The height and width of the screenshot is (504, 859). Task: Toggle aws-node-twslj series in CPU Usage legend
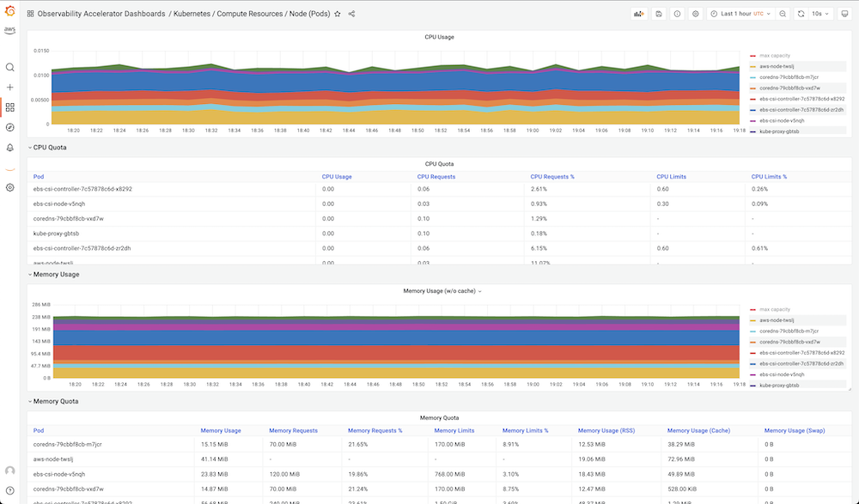(777, 66)
